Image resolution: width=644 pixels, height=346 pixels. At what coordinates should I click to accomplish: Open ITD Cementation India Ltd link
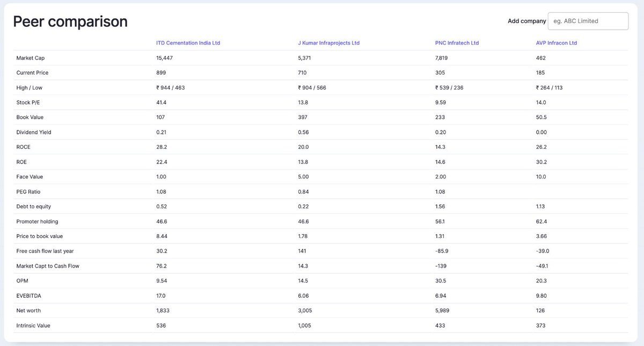[x=188, y=43]
